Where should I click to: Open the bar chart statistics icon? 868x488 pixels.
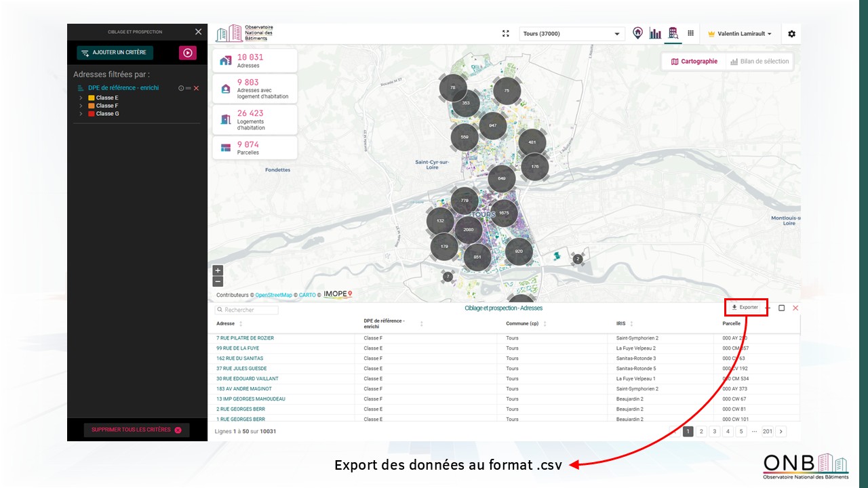tap(655, 33)
